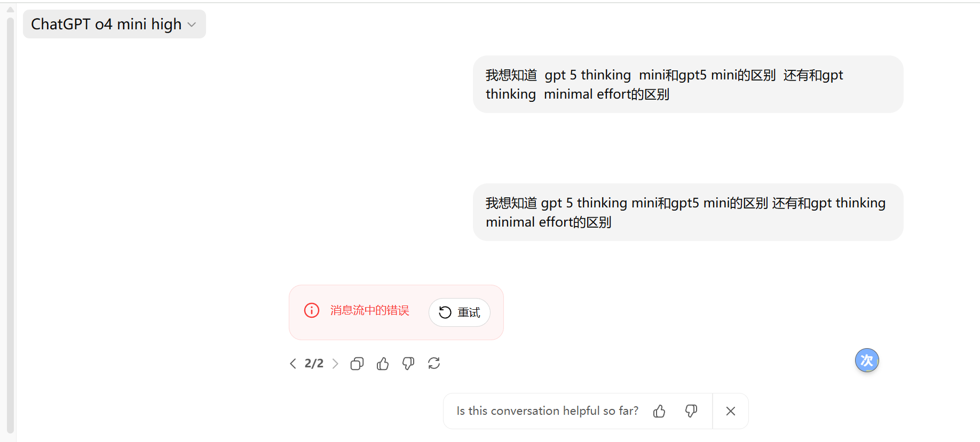
Task: Go to next response version arrow
Action: 335,364
